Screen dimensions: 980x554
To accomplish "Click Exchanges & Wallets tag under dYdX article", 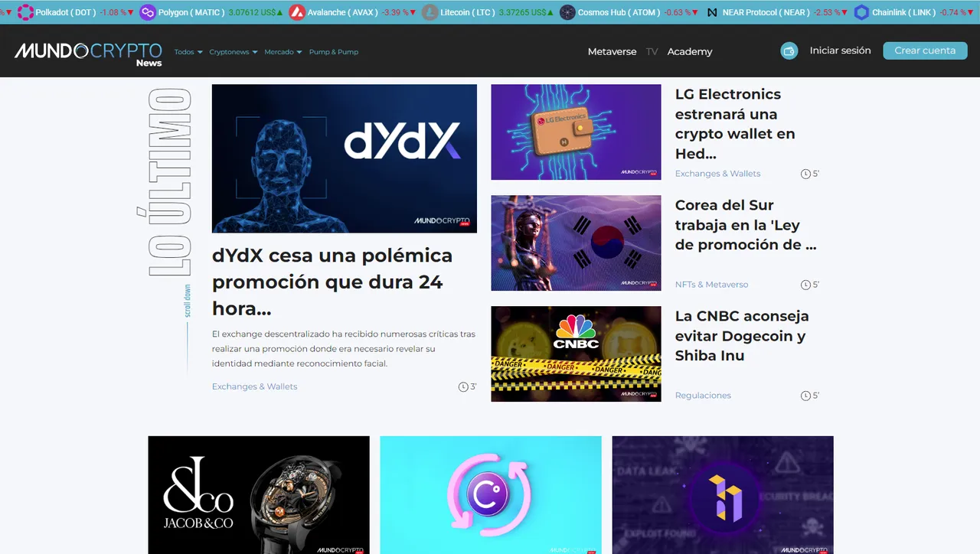I will pos(254,386).
